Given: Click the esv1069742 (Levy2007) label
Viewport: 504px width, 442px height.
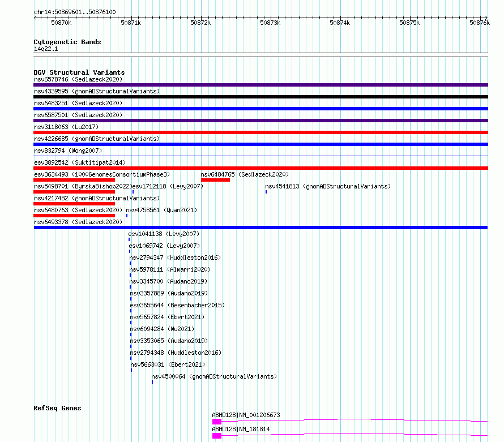Looking at the screenshot, I should [x=164, y=246].
